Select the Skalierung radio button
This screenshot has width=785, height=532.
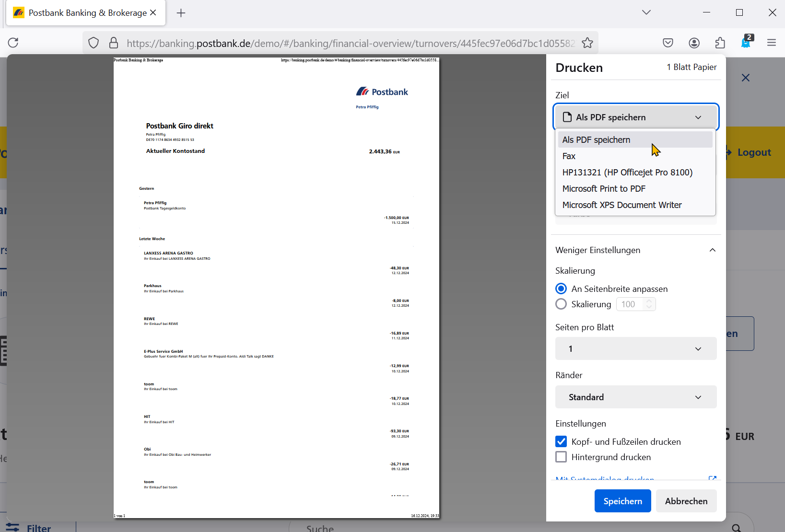click(561, 304)
